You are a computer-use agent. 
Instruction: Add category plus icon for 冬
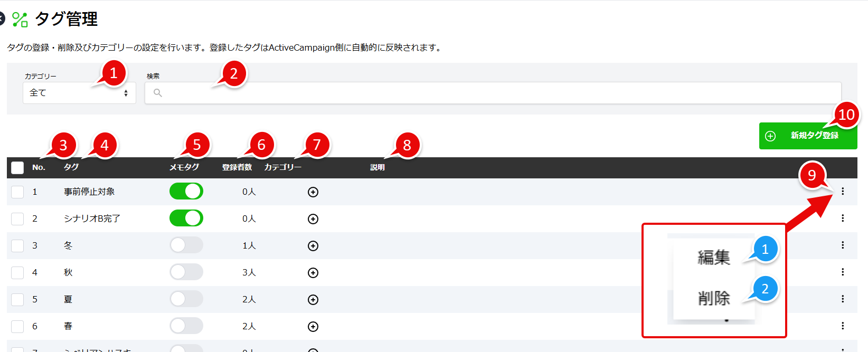click(313, 246)
